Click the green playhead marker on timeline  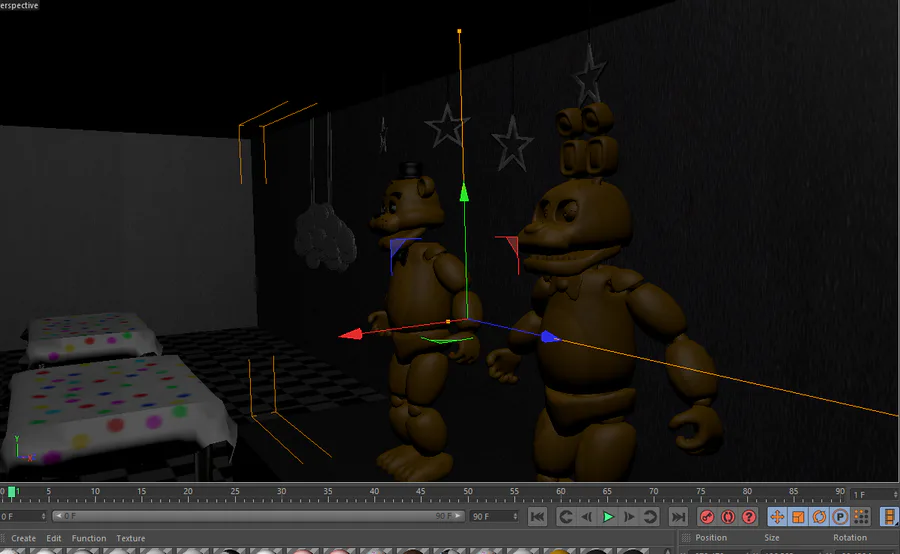[11, 492]
